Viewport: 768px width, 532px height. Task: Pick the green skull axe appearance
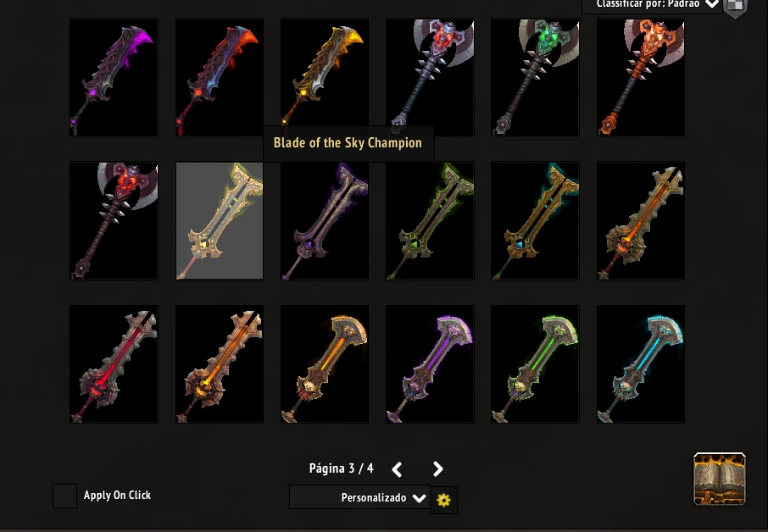(536, 77)
